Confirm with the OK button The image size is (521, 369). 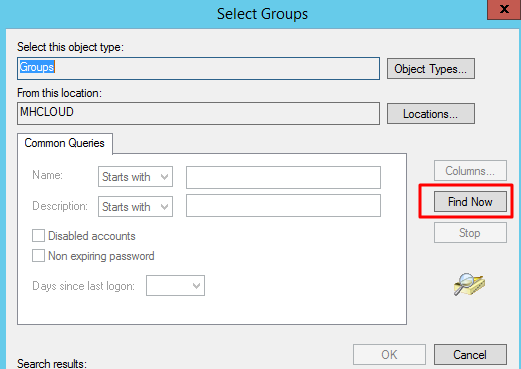point(389,354)
